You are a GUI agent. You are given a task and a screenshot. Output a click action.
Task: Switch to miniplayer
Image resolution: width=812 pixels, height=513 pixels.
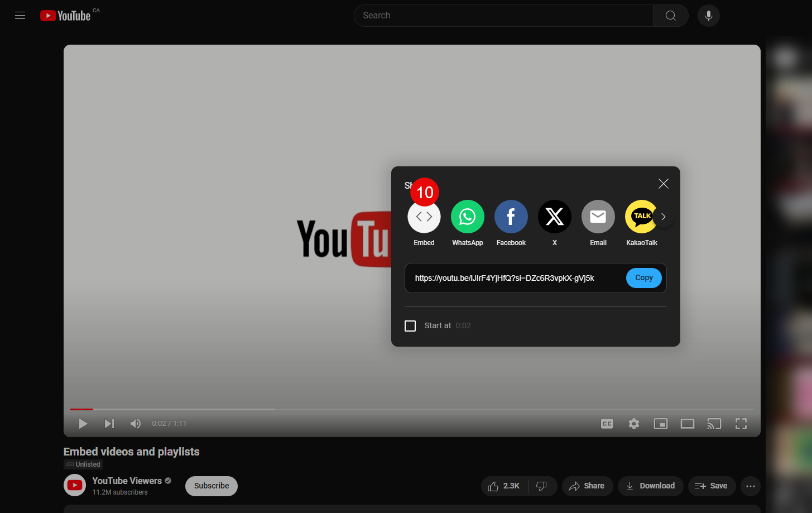coord(661,424)
